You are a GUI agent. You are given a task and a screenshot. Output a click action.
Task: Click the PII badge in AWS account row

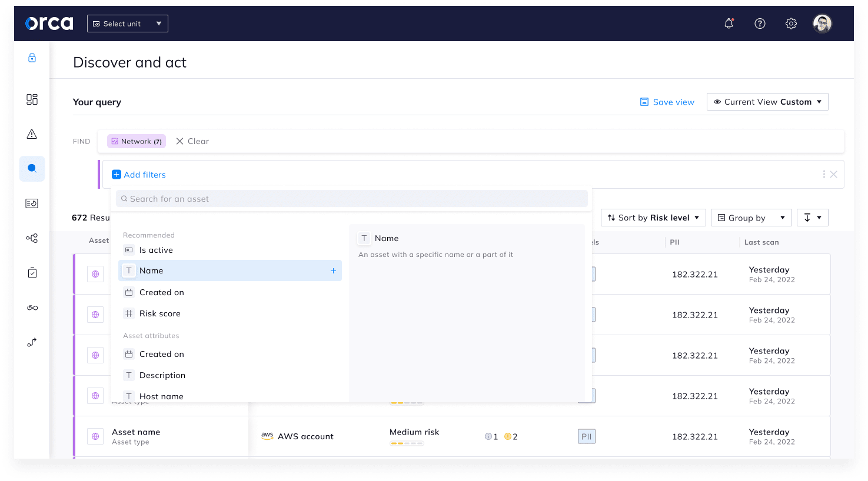tap(586, 436)
